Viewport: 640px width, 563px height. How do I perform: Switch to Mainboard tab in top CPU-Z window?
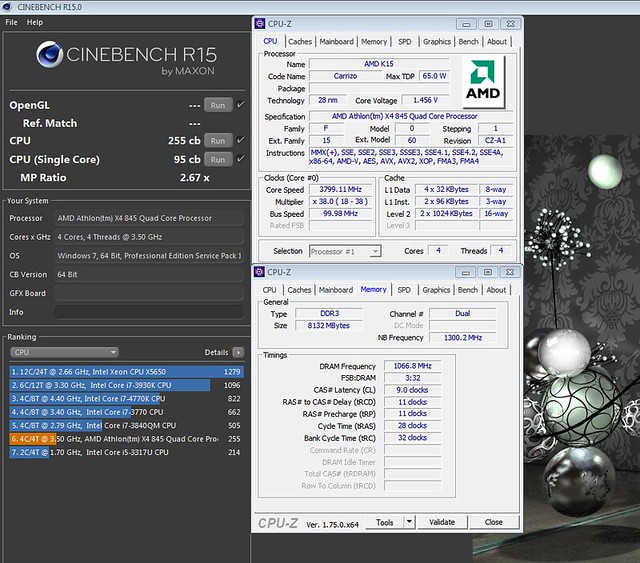pyautogui.click(x=336, y=42)
